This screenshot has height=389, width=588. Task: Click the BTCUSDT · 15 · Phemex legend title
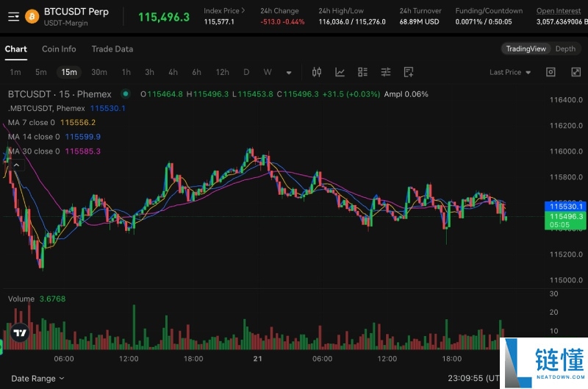pyautogui.click(x=60, y=94)
